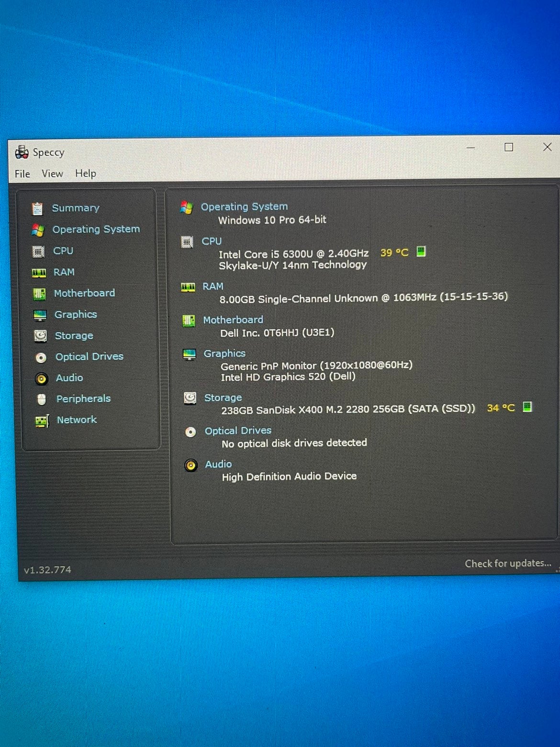Click the Storage drive icon in summary panel
Image resolution: width=560 pixels, height=747 pixels.
(190, 398)
